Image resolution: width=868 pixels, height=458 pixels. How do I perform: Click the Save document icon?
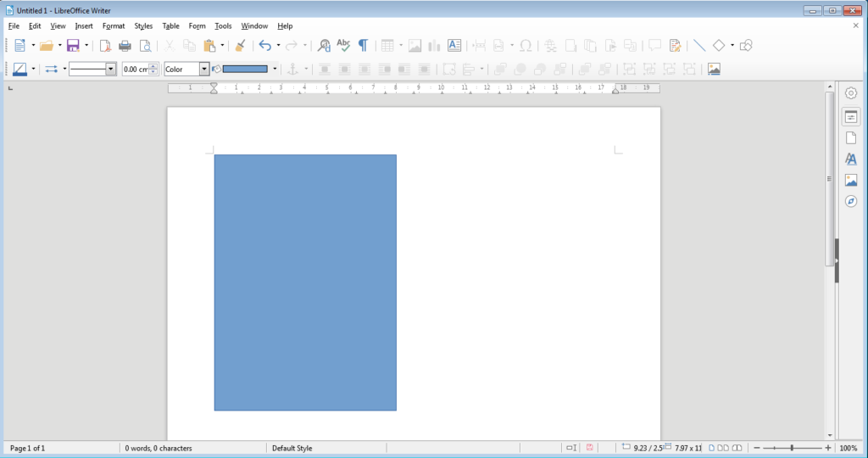pos(73,46)
